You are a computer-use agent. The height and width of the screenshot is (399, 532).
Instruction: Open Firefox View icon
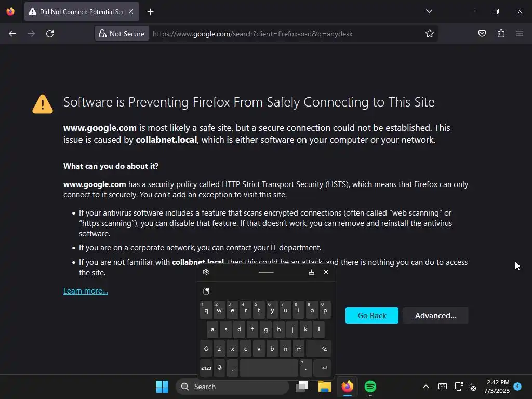[10, 12]
